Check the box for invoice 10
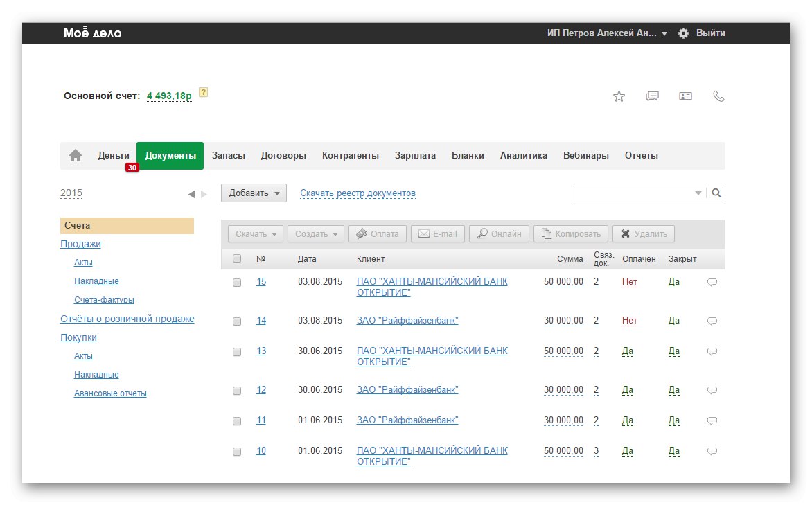 (x=237, y=452)
